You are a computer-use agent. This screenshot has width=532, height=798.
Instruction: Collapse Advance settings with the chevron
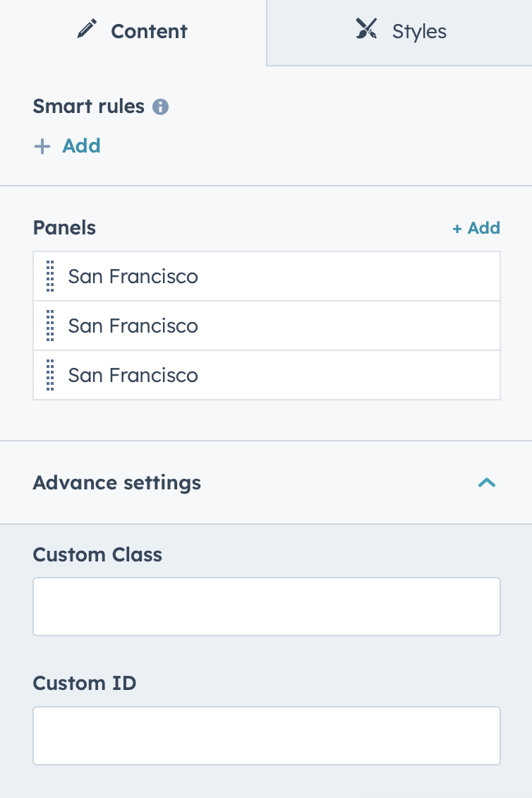tap(487, 482)
